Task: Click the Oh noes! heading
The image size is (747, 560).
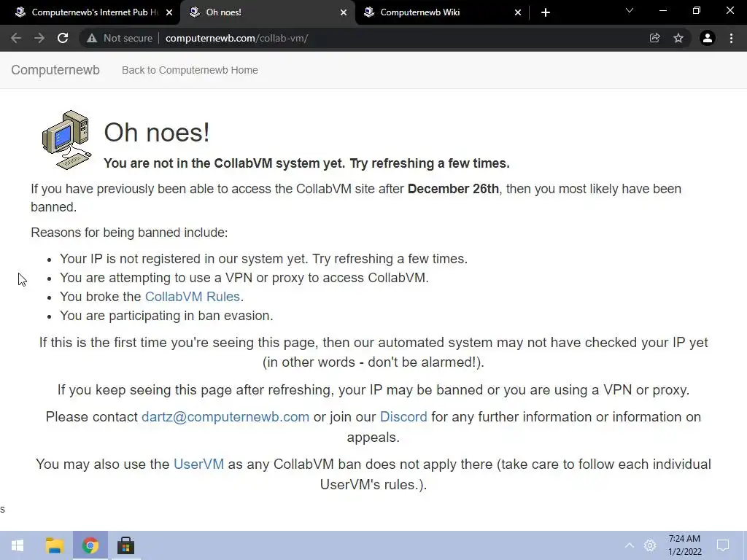Action: coord(157,133)
